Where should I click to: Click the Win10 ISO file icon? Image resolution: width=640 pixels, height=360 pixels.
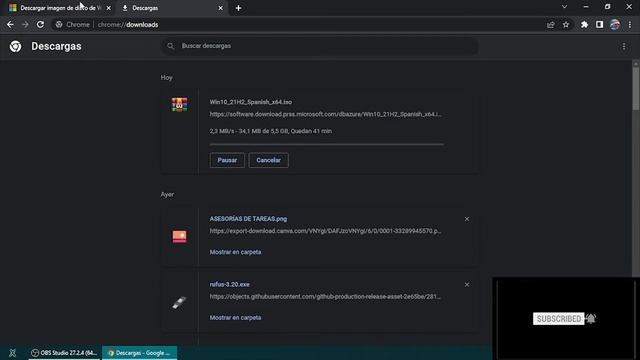179,105
